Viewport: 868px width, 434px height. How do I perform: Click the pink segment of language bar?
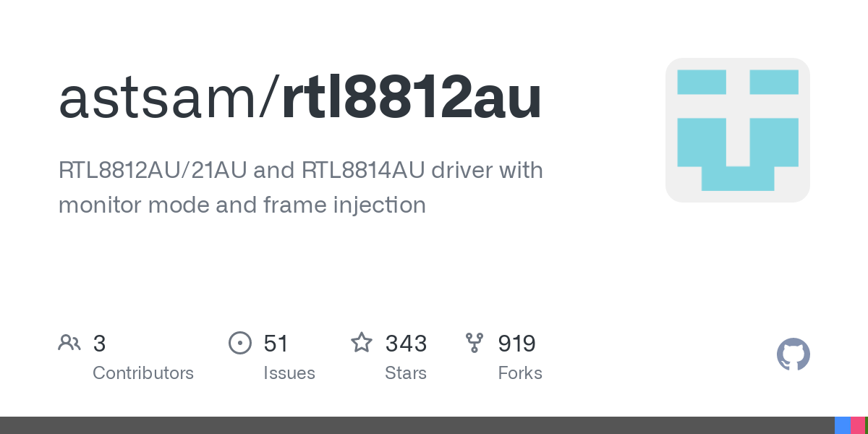pos(857,425)
